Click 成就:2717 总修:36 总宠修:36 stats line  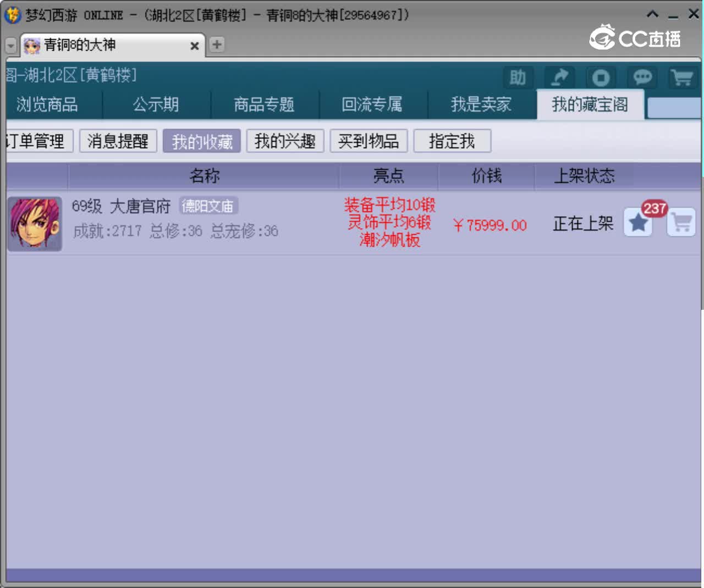click(175, 231)
